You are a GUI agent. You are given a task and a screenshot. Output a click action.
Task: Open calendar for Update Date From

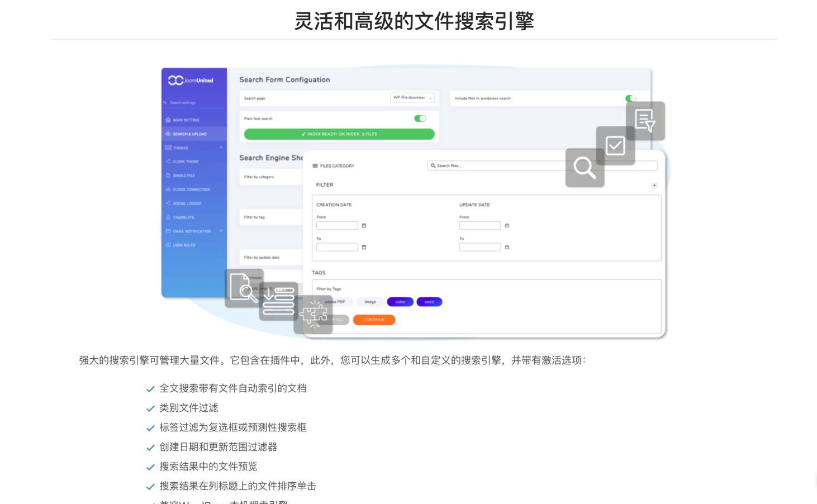507,226
